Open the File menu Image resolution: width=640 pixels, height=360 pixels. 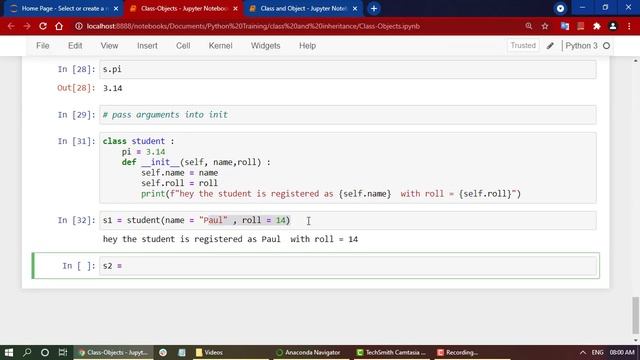(43, 46)
